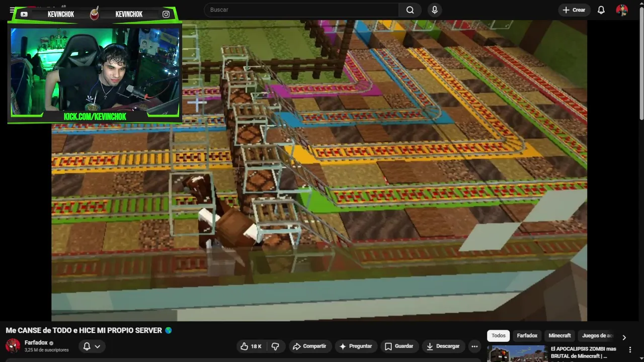Activate voice search microphone

click(435, 10)
